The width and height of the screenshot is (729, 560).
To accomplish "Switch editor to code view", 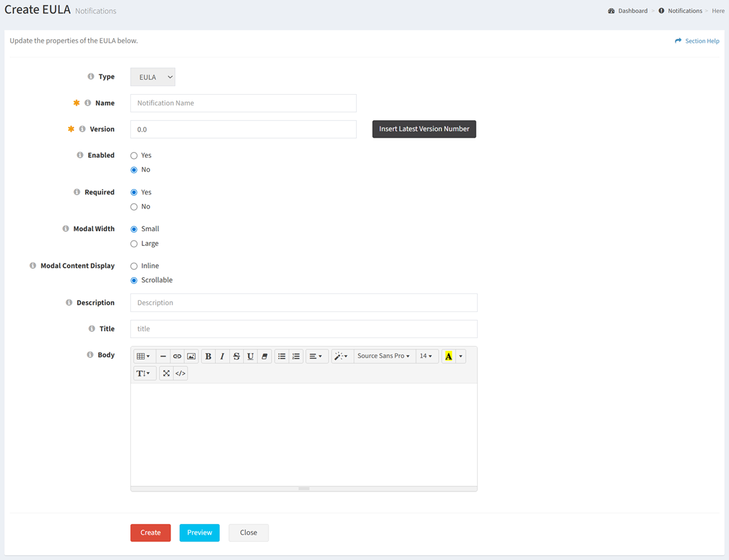I will coord(180,374).
